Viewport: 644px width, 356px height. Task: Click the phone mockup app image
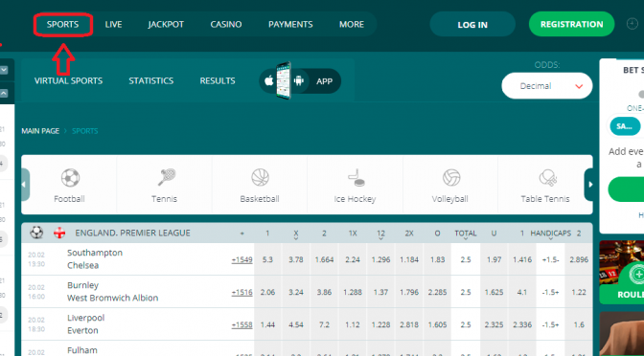(x=284, y=80)
